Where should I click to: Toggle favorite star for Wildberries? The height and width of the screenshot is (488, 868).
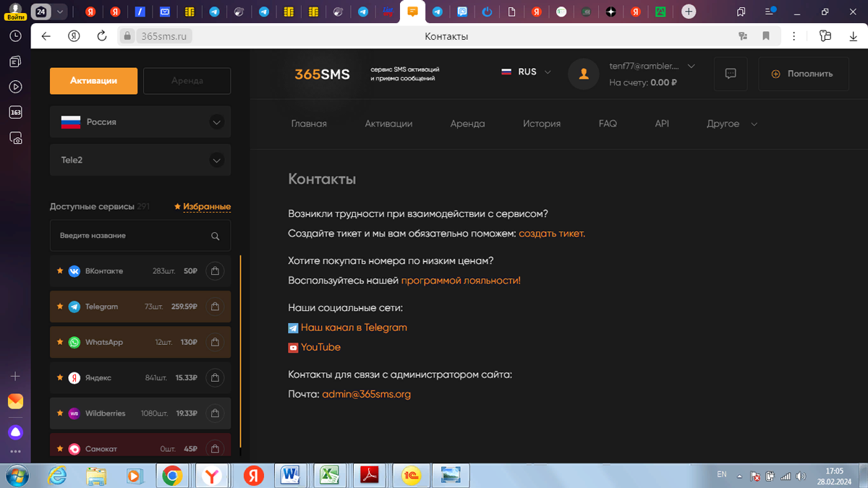pos(60,414)
